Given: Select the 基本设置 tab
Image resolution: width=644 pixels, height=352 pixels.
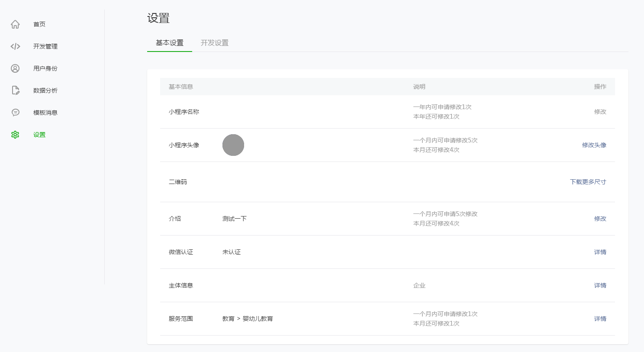Looking at the screenshot, I should 169,43.
